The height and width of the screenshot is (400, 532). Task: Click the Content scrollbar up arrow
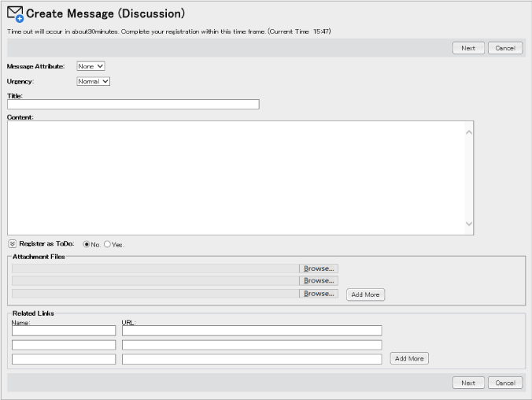(469, 132)
